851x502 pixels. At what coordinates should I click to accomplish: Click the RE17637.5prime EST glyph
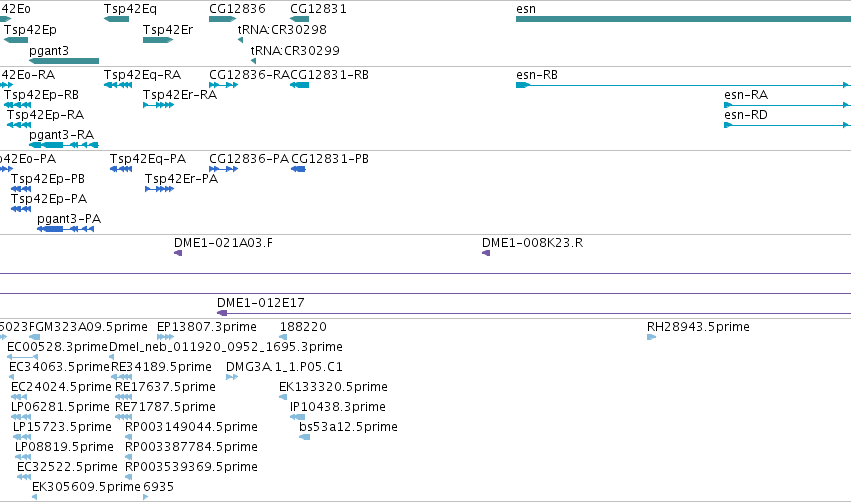click(124, 397)
